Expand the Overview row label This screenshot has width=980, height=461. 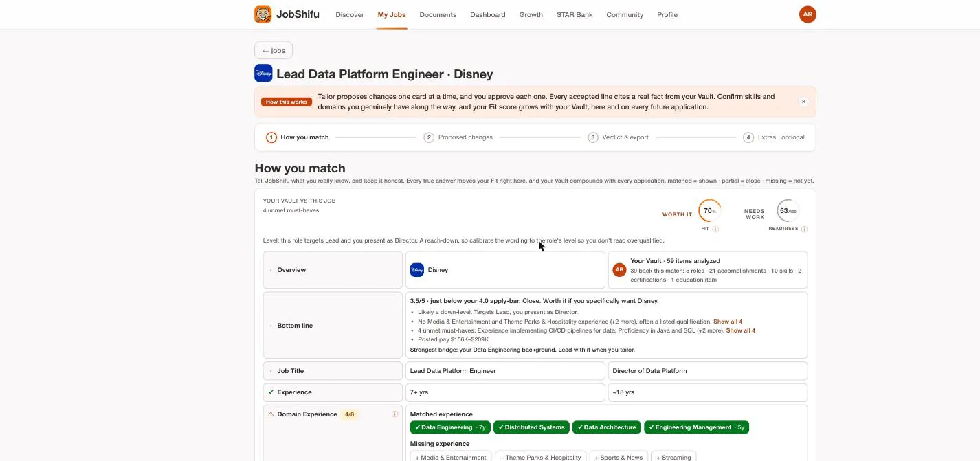pyautogui.click(x=333, y=270)
